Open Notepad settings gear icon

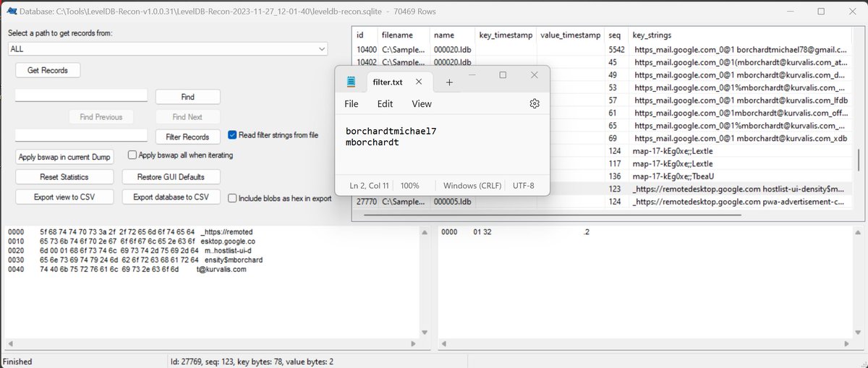click(535, 103)
